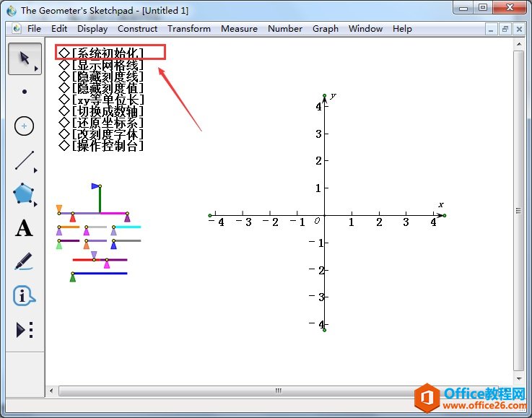Open the Transform menu
The height and width of the screenshot is (418, 532).
point(189,29)
